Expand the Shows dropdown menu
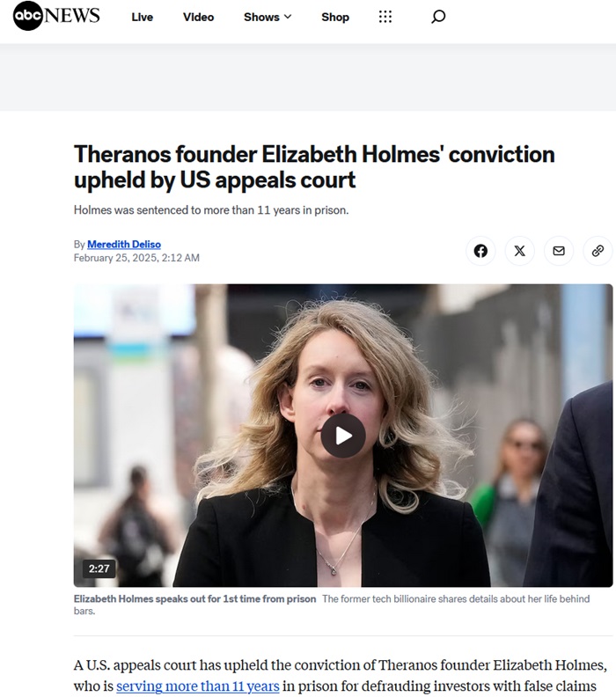The width and height of the screenshot is (616, 697). pos(268,17)
